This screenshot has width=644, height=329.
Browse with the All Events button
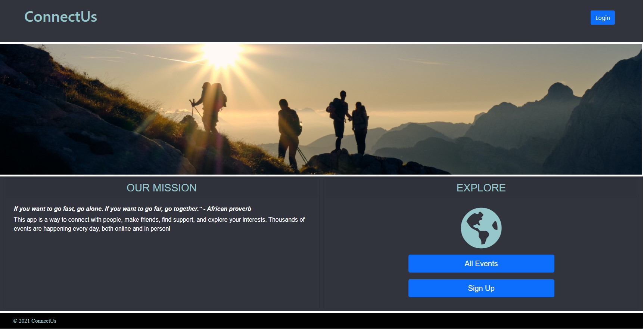pos(481,264)
